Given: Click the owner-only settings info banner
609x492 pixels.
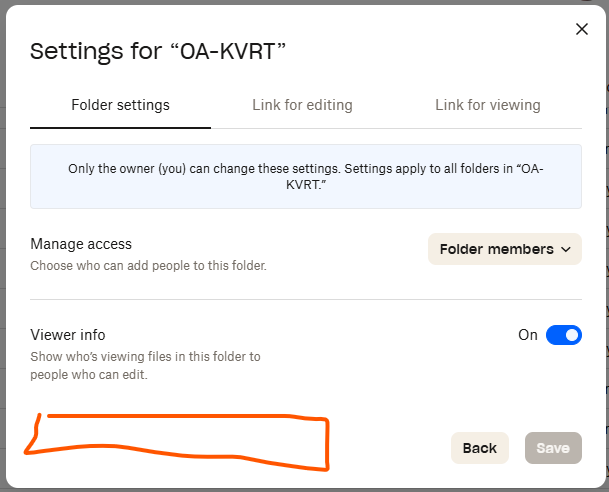Looking at the screenshot, I should pyautogui.click(x=305, y=177).
